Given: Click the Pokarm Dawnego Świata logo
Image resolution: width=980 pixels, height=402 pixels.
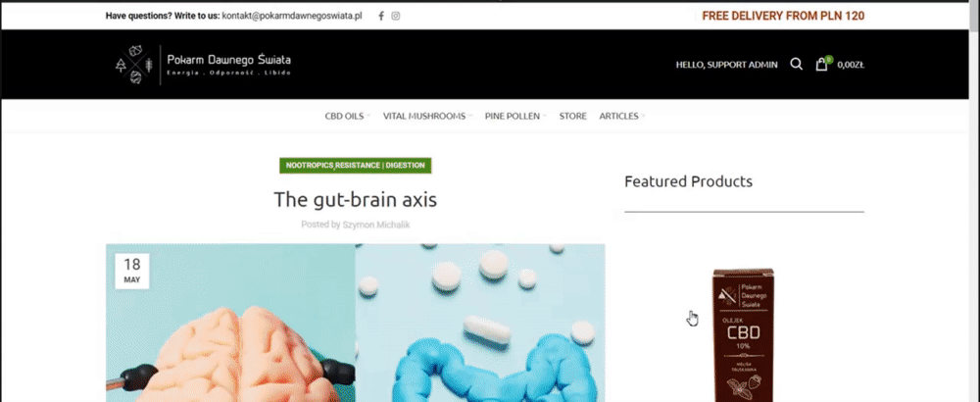Looking at the screenshot, I should (x=204, y=65).
